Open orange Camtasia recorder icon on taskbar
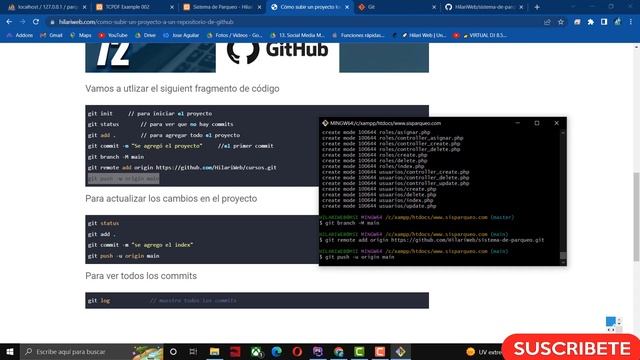This screenshot has width=640, height=360. [x=380, y=351]
